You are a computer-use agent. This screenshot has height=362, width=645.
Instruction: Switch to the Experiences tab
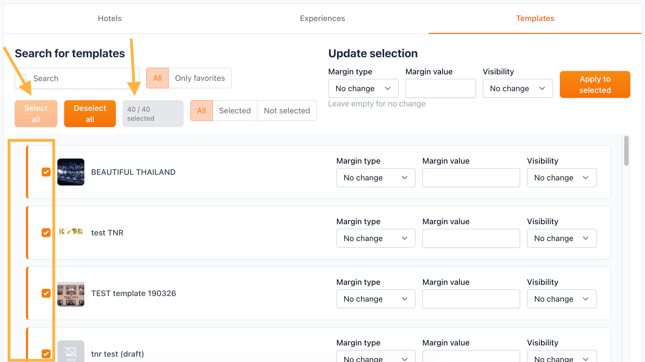point(322,18)
